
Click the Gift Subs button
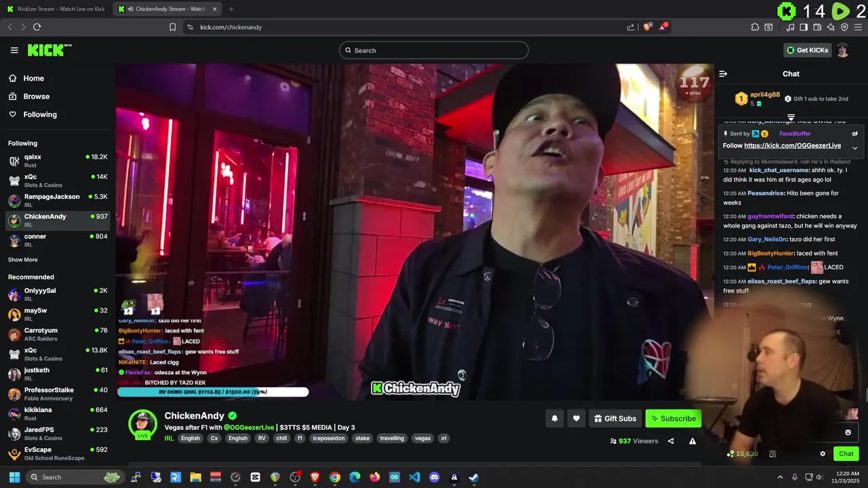pos(615,419)
